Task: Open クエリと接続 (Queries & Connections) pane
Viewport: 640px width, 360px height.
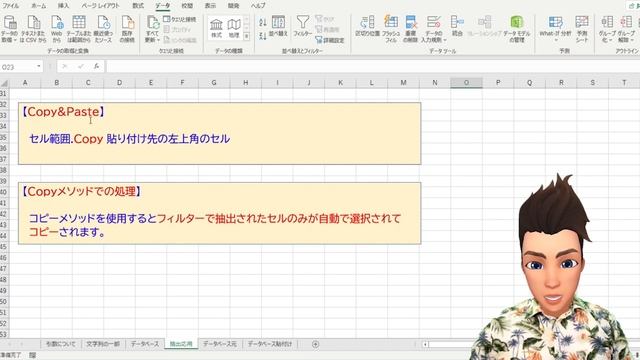Action: pos(180,19)
